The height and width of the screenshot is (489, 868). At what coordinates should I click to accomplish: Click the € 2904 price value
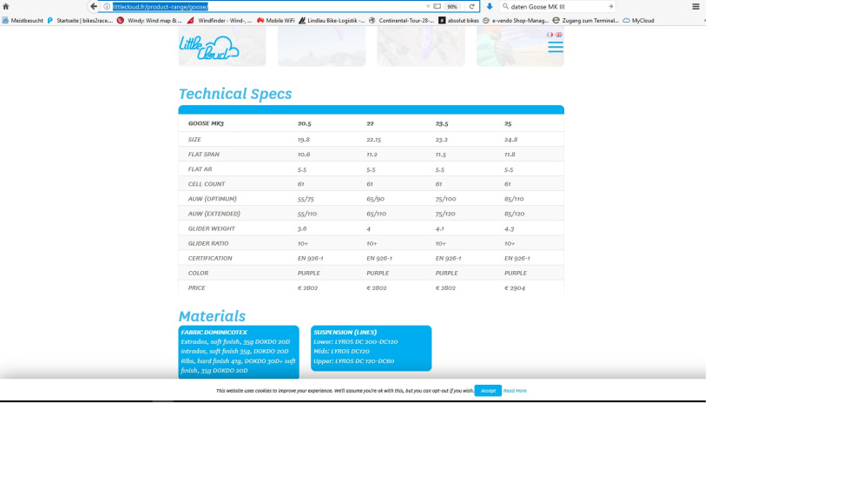click(515, 288)
